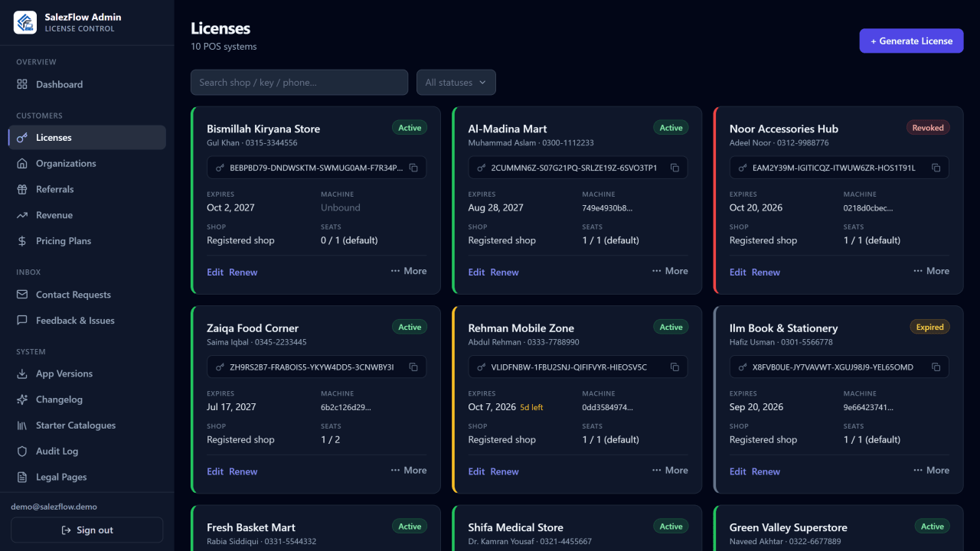Open the Revenue page
980x551 pixels.
coord(87,215)
